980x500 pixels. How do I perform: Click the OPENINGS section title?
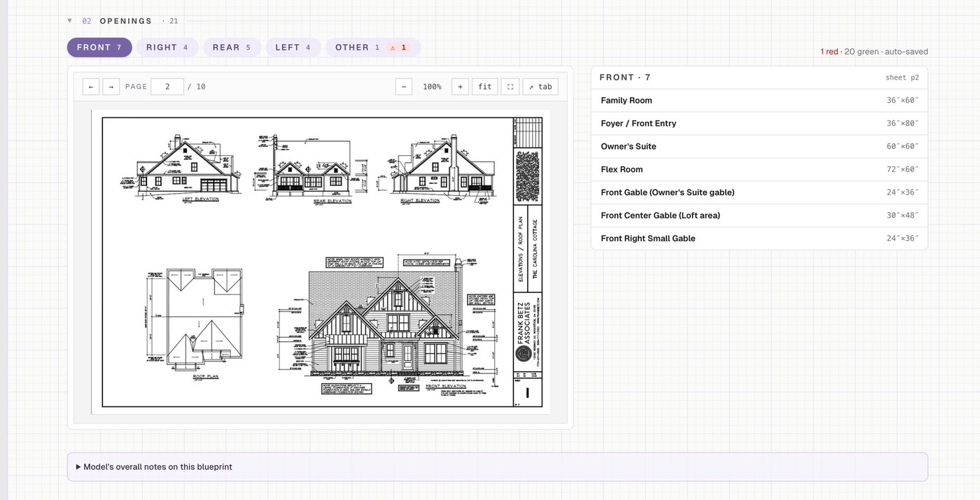126,21
